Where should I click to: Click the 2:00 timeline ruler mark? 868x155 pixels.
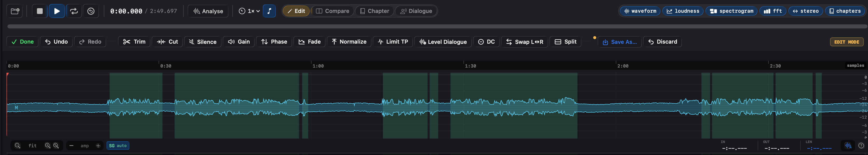pyautogui.click(x=623, y=66)
